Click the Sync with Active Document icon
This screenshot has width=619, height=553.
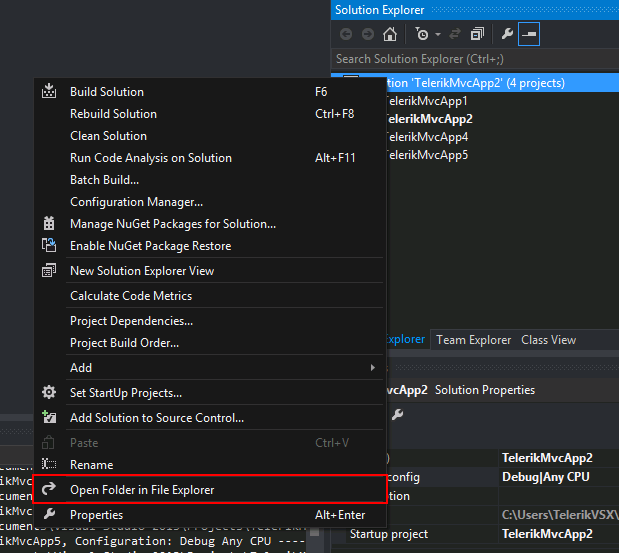click(x=455, y=34)
